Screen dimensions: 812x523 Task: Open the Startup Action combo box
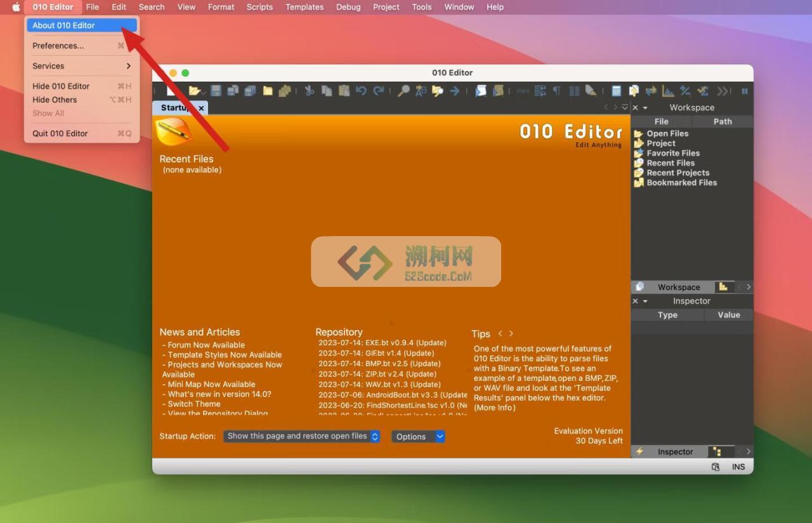[x=301, y=436]
